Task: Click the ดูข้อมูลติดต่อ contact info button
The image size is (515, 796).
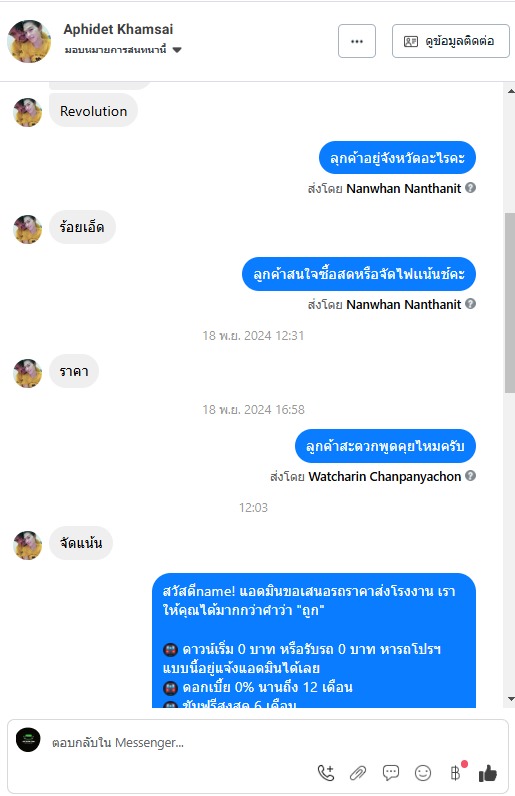Action: coord(450,41)
